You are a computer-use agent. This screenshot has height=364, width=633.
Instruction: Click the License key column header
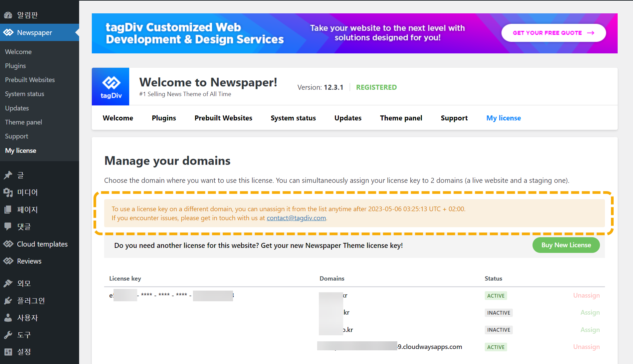[125, 278]
